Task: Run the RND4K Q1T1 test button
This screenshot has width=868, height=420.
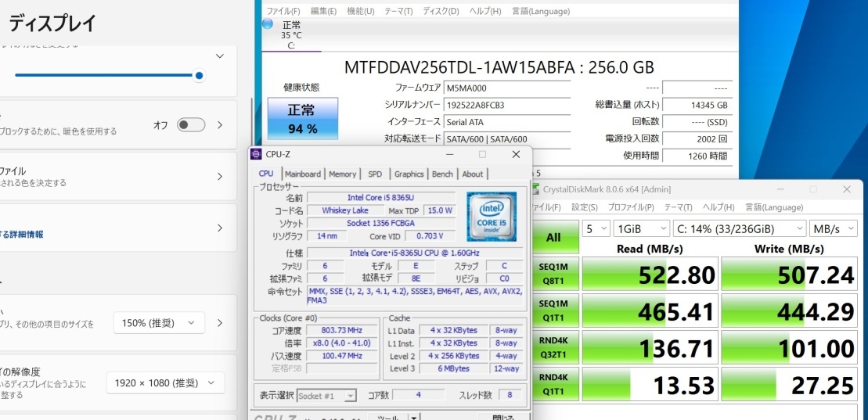Action: (x=553, y=384)
